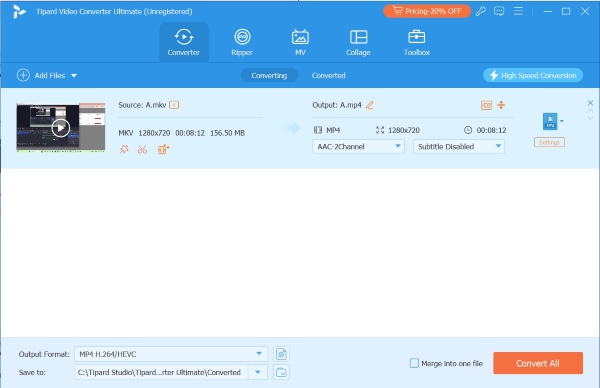Open the Converter tab
Screen dimensions: 600x388
(x=184, y=42)
